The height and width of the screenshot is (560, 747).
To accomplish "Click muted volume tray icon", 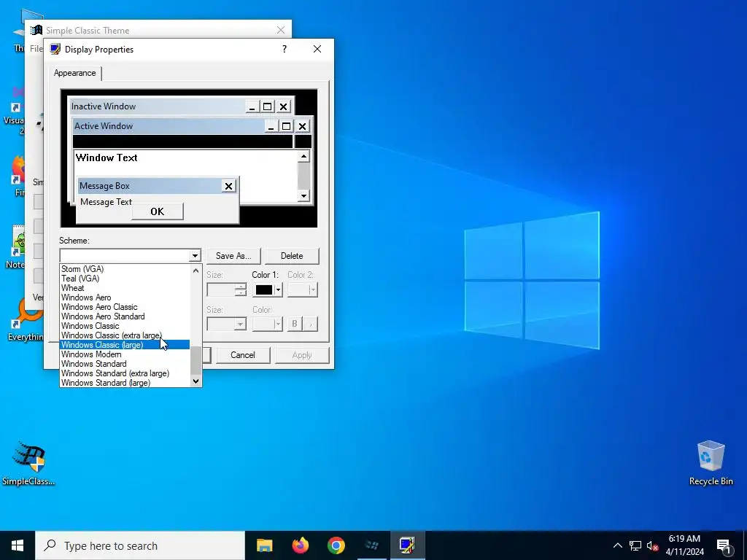I will 653,545.
